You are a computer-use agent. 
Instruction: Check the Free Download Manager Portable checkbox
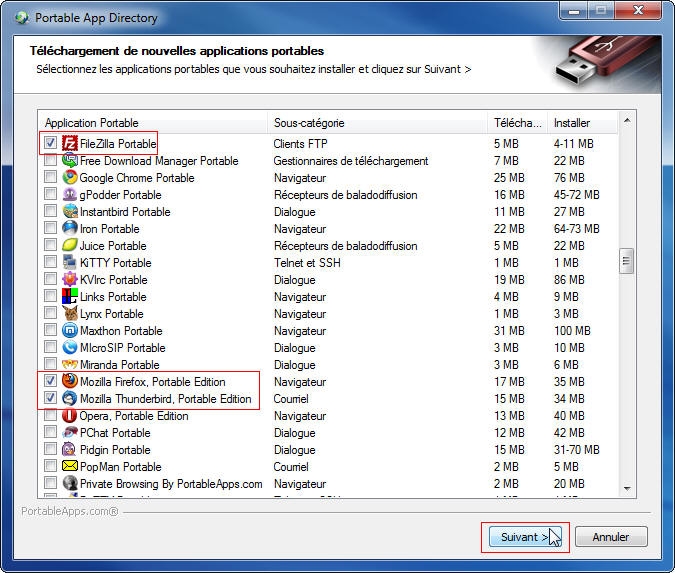(x=50, y=160)
